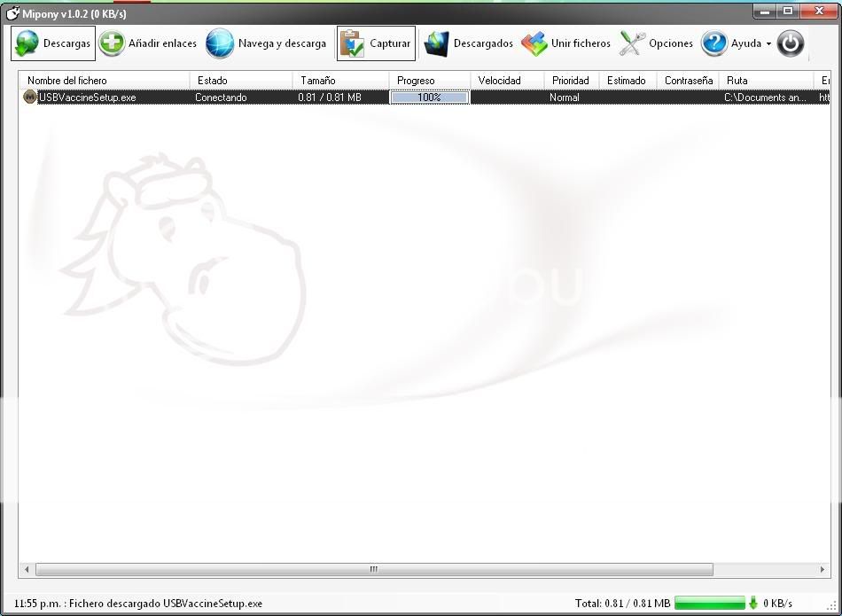The image size is (842, 616).
Task: Click the Total: 0.81 / 0.81 MB text
Action: click(x=622, y=603)
